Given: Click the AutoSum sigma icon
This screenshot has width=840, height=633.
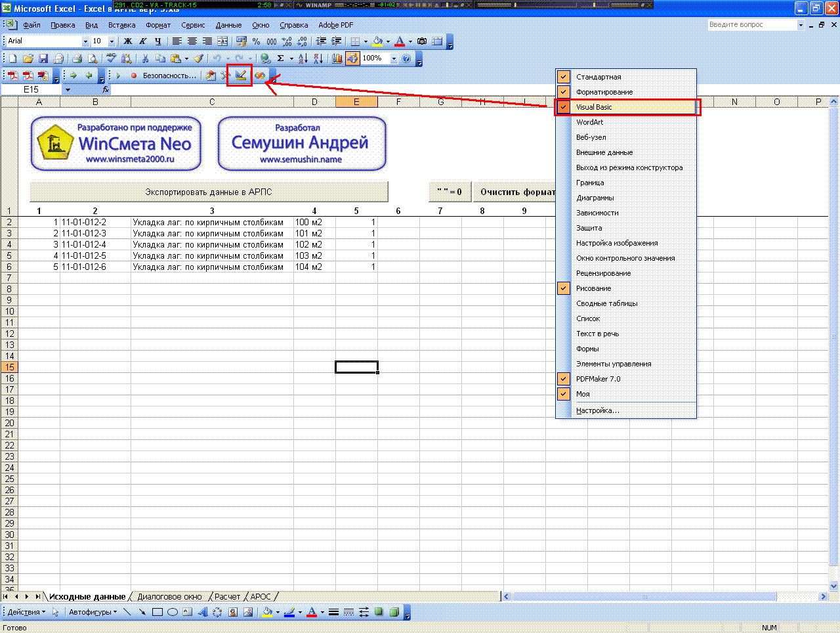Looking at the screenshot, I should coord(280,58).
